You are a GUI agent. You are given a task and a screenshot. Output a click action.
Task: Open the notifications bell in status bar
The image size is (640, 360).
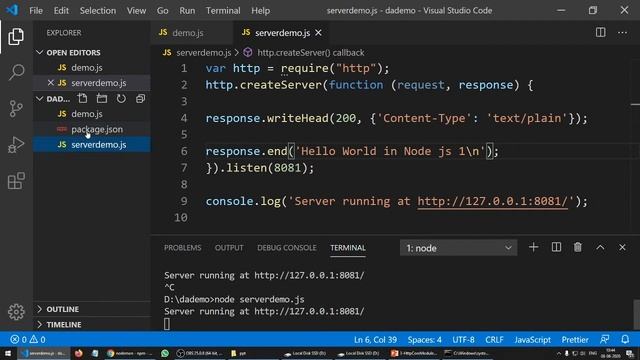pyautogui.click(x=625, y=339)
